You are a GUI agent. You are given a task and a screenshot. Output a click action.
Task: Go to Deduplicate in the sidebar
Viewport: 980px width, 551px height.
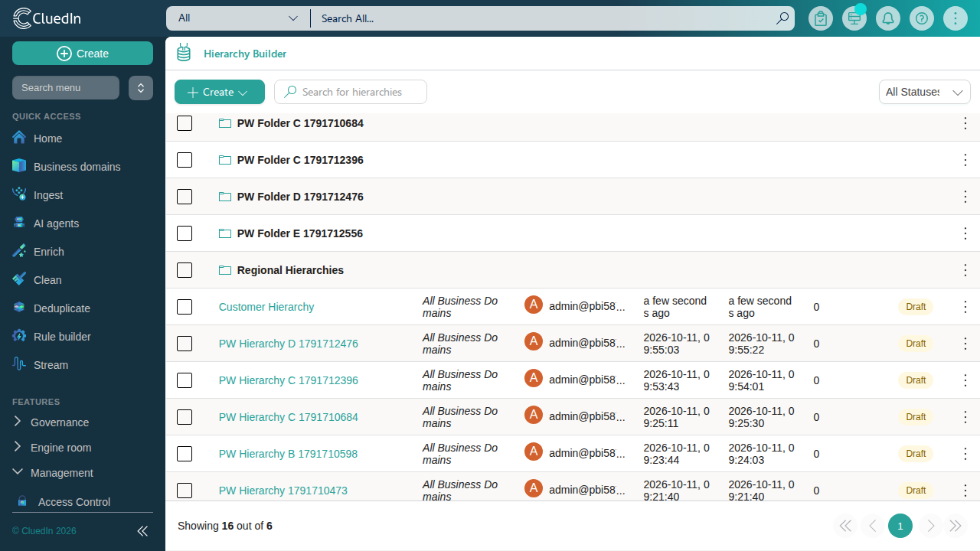62,308
